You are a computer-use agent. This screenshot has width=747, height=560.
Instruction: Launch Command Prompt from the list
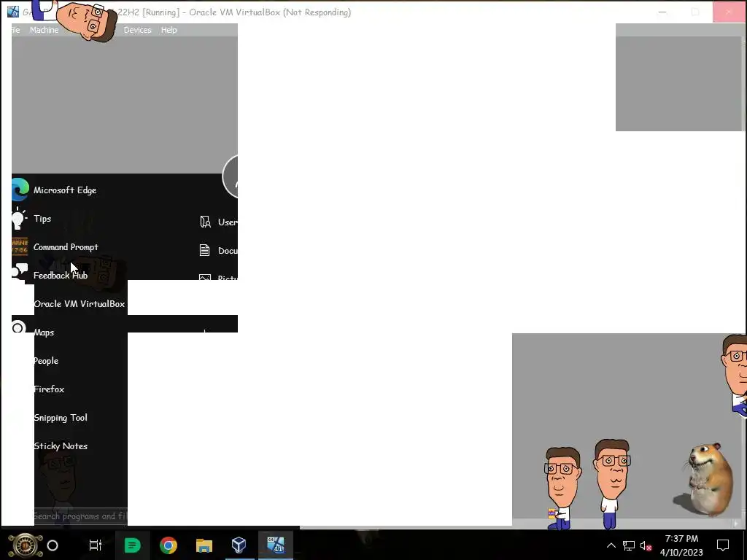[x=66, y=247]
